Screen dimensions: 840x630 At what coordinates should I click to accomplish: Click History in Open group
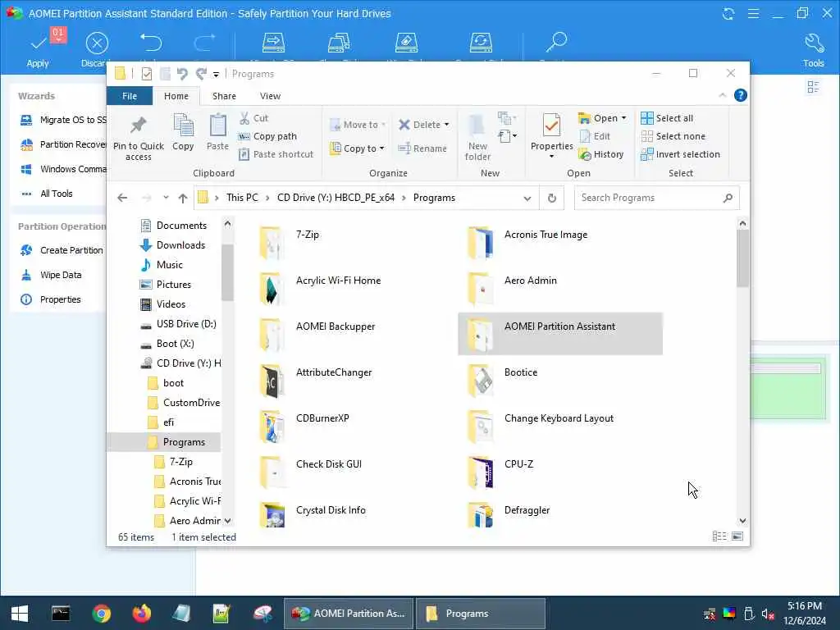(x=601, y=154)
